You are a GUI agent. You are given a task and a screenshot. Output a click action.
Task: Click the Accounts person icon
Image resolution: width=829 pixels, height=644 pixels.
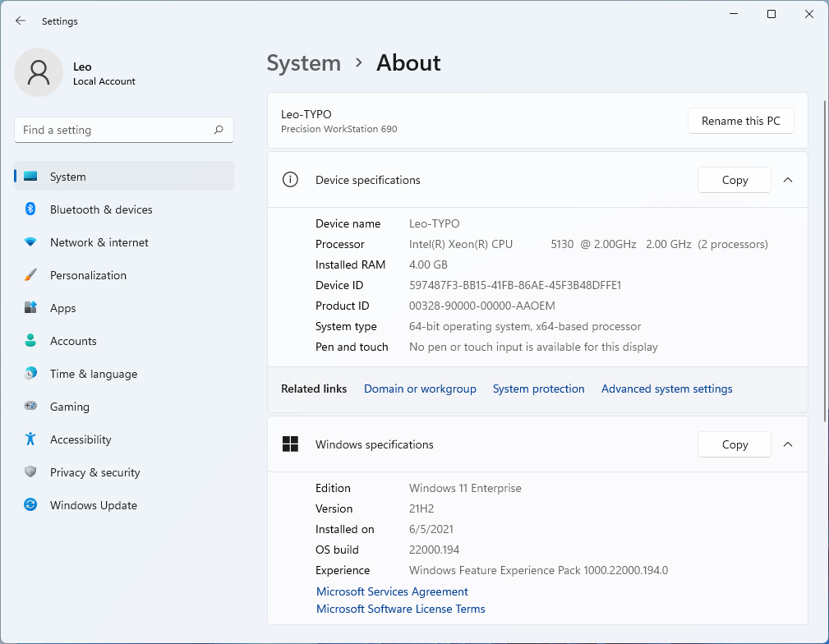[x=30, y=341]
